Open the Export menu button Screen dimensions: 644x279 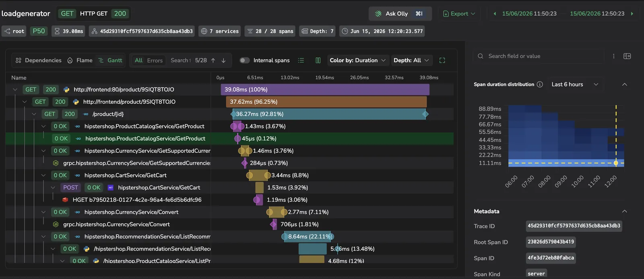(459, 14)
